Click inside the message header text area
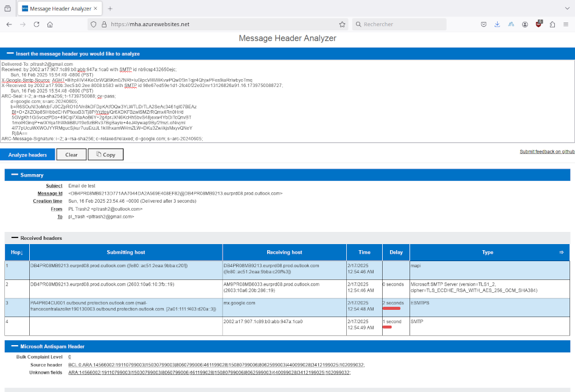This screenshot has width=575, height=392. point(286,100)
